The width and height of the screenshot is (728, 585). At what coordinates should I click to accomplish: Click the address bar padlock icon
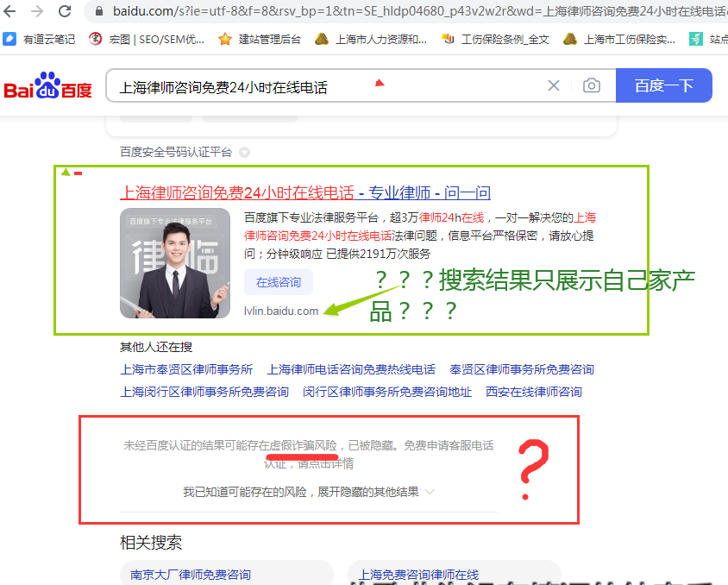point(98,10)
